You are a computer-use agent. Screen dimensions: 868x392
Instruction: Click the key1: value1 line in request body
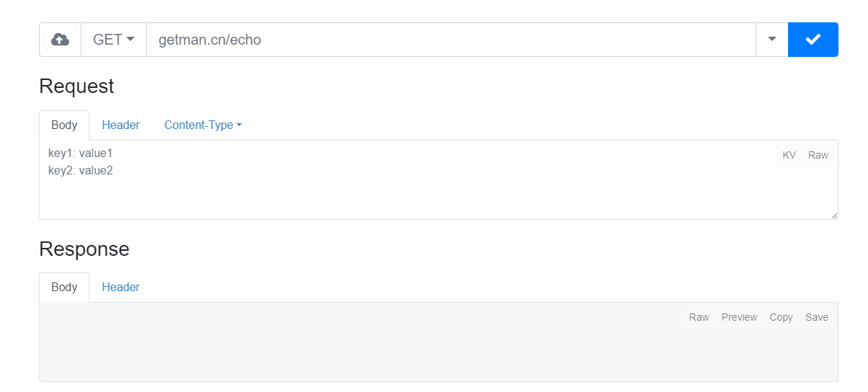pos(81,153)
